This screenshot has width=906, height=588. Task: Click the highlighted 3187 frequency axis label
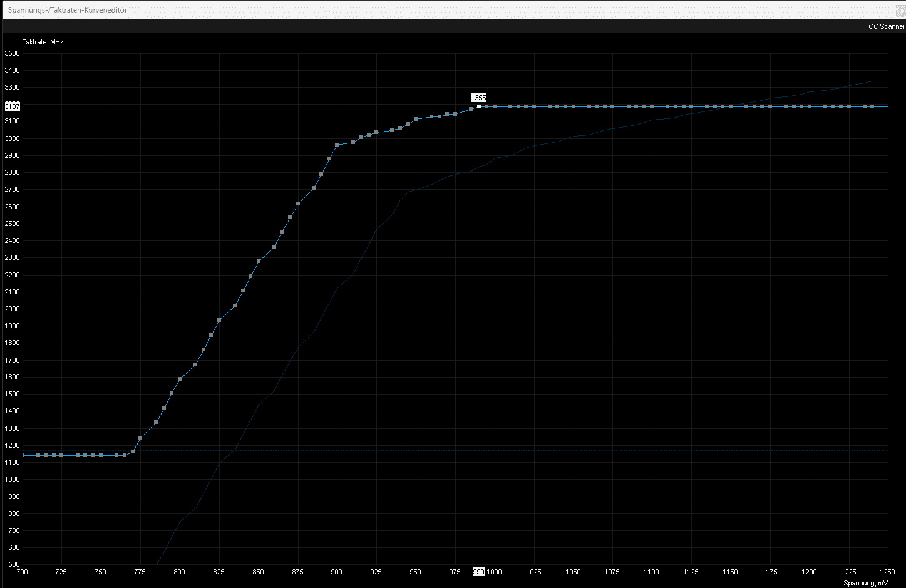point(13,106)
